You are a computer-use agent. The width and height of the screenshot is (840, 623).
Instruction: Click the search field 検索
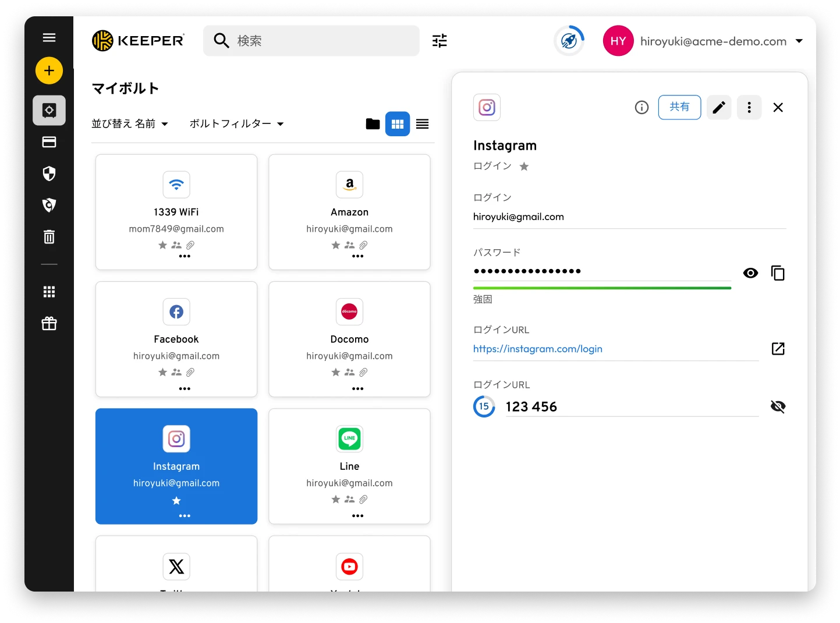311,41
